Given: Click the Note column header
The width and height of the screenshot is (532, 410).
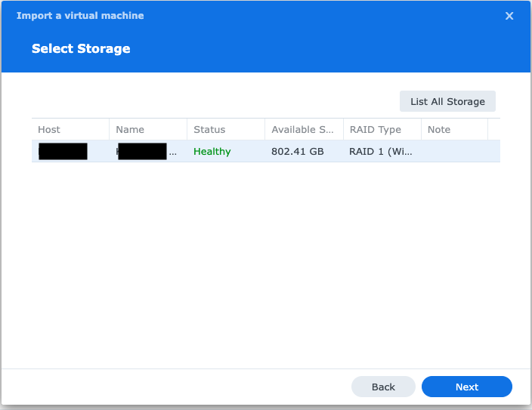Looking at the screenshot, I should [x=455, y=129].
